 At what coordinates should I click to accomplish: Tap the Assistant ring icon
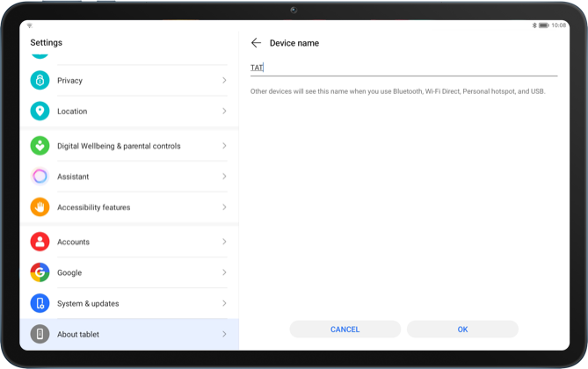coord(40,177)
